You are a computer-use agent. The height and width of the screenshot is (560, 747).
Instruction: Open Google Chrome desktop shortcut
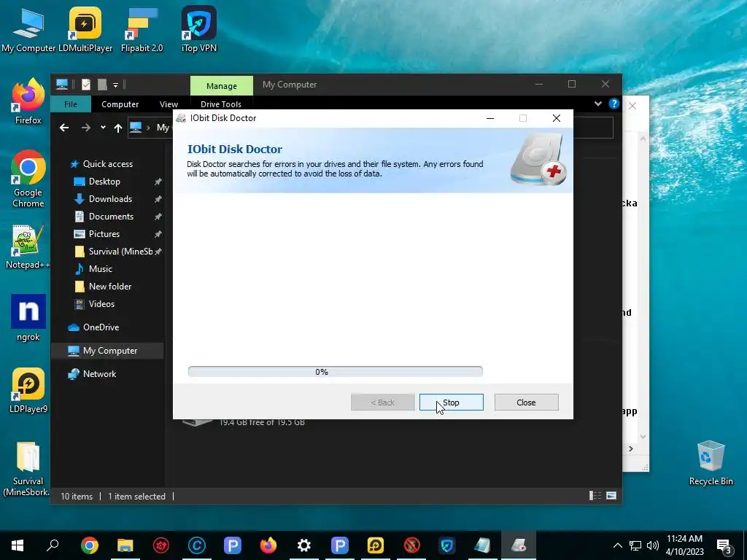(28, 179)
